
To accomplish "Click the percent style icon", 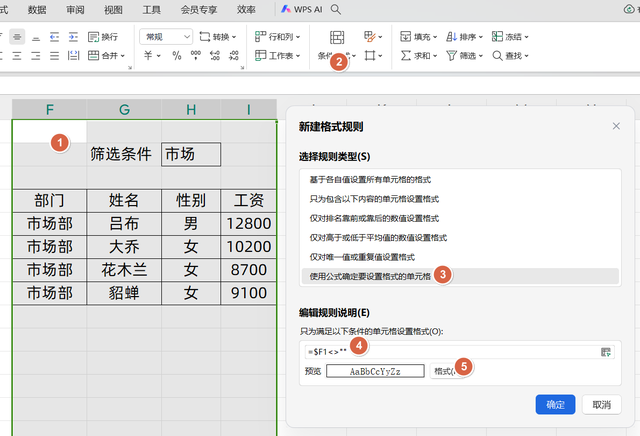I will [176, 56].
